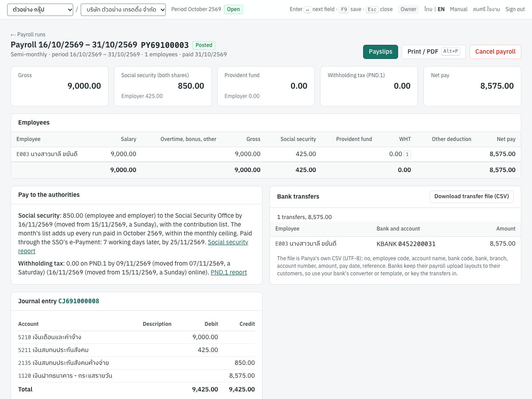Screen dimensions: 532x399
Task: Click the Alt+P shortcut hint
Action: [x=450, y=51]
